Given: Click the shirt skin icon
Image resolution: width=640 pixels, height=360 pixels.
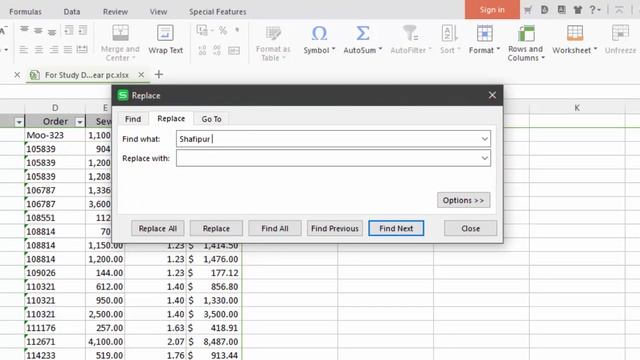Looking at the screenshot, I should (x=578, y=10).
